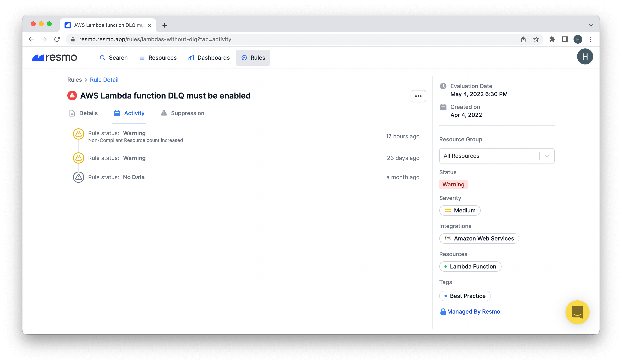Open the tab search chevron in the tab strip
Image resolution: width=622 pixels, height=364 pixels.
point(591,25)
